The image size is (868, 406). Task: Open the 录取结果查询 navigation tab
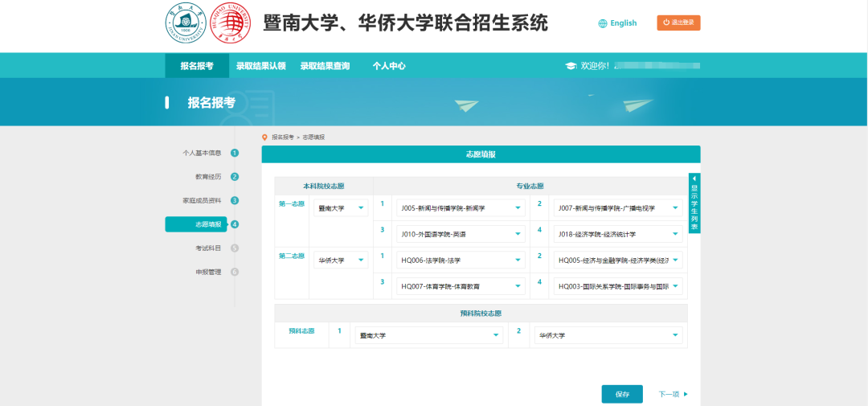(325, 66)
